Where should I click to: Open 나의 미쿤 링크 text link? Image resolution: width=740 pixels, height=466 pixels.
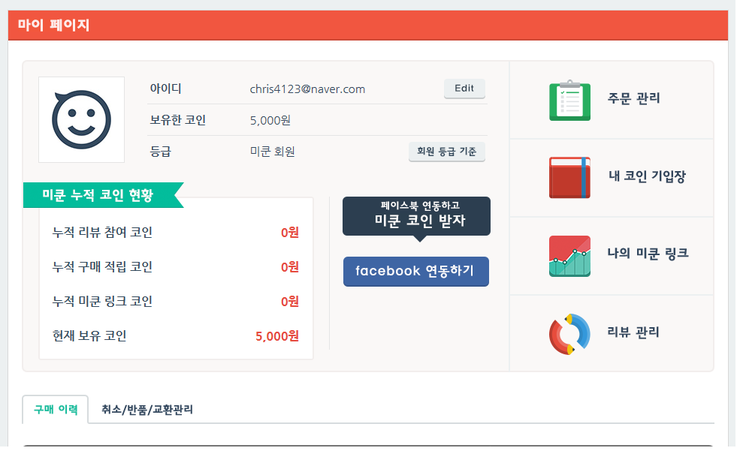pos(648,254)
